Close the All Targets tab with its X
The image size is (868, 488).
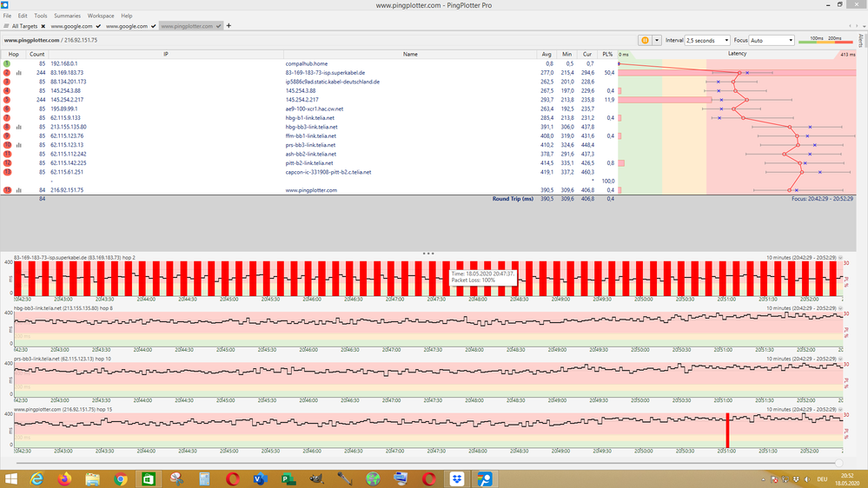43,26
